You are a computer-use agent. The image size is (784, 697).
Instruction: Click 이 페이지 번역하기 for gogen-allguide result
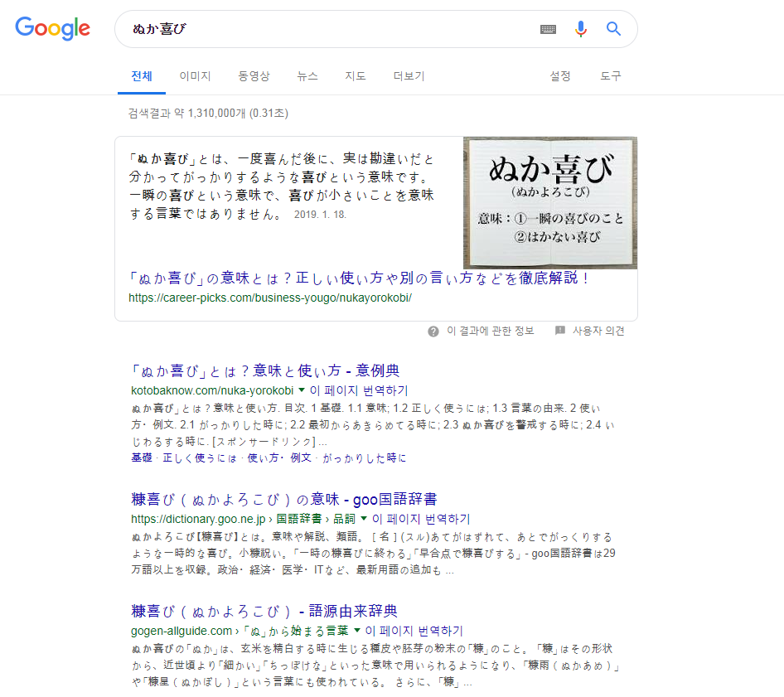click(414, 631)
